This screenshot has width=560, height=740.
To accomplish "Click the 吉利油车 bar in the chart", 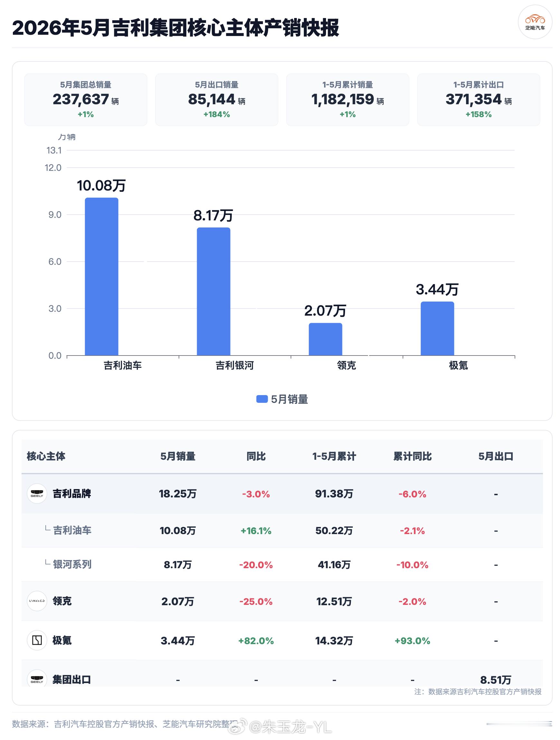I will [101, 276].
